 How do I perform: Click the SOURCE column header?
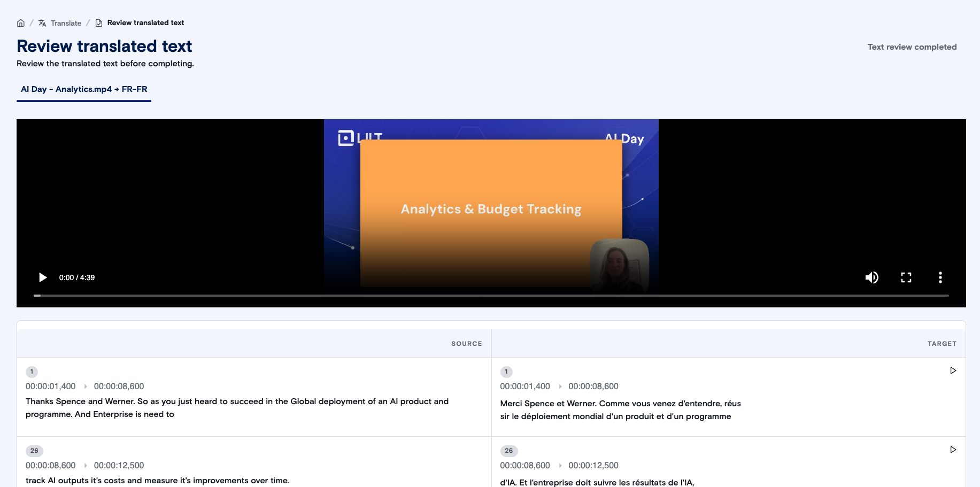(466, 344)
